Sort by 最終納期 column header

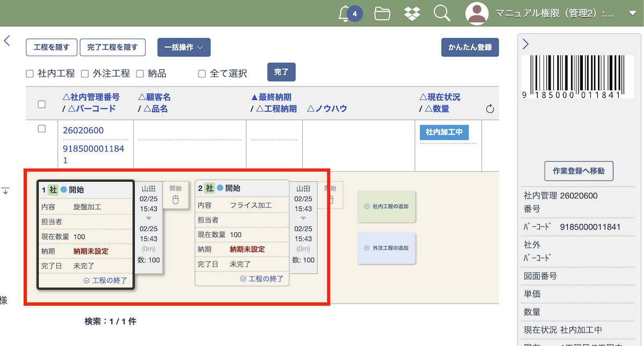(x=271, y=97)
